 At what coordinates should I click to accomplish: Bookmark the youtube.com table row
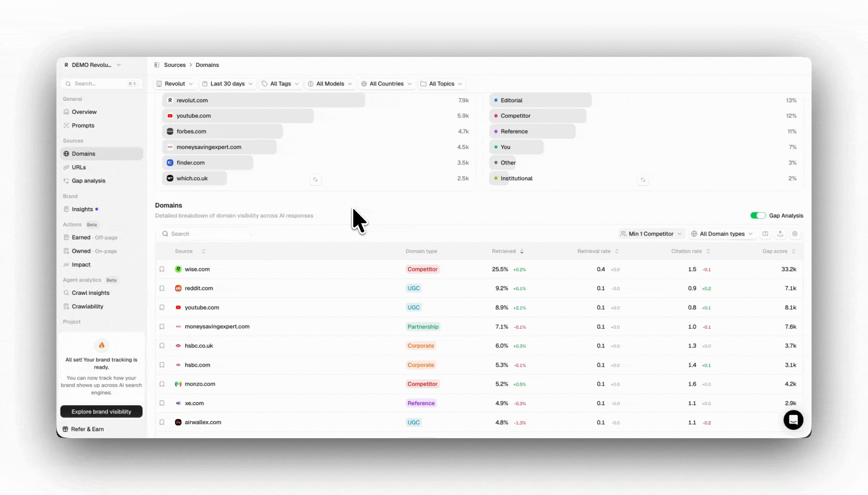[x=162, y=308]
